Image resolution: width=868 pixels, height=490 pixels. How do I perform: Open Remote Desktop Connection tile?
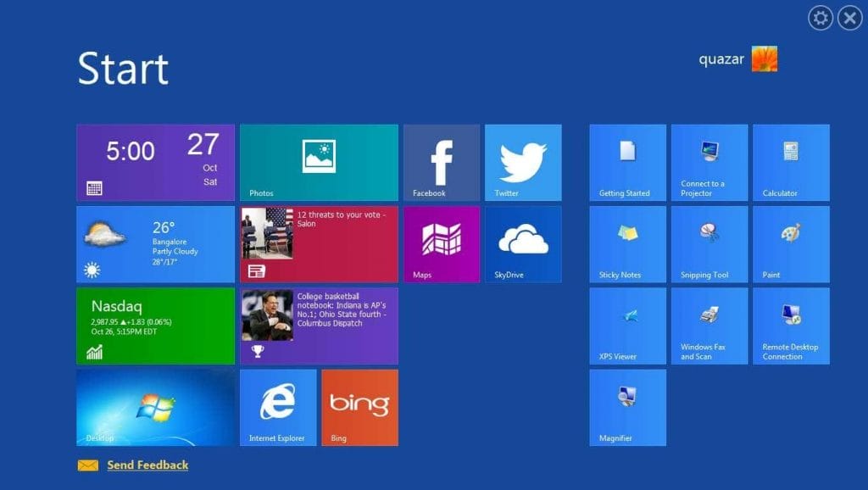tap(791, 326)
